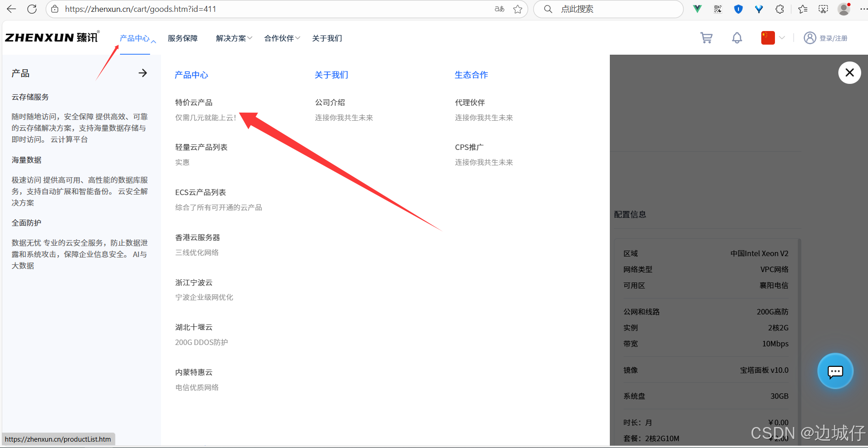Open the language flag dropdown
The image size is (868, 448).
[772, 38]
